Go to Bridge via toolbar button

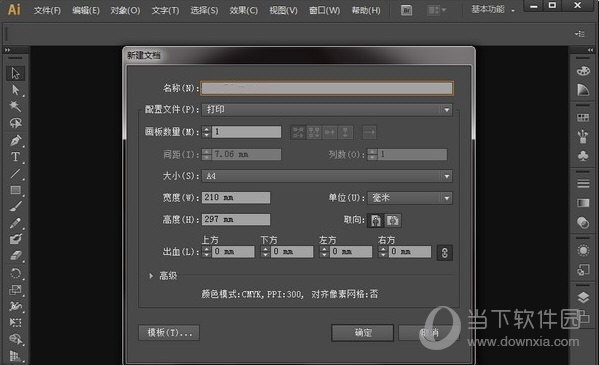click(406, 10)
